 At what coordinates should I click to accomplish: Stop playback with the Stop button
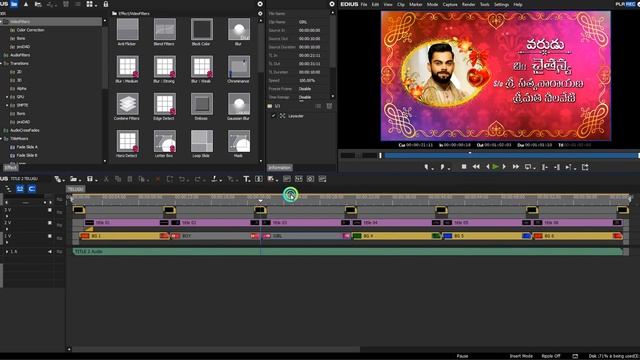(x=464, y=167)
